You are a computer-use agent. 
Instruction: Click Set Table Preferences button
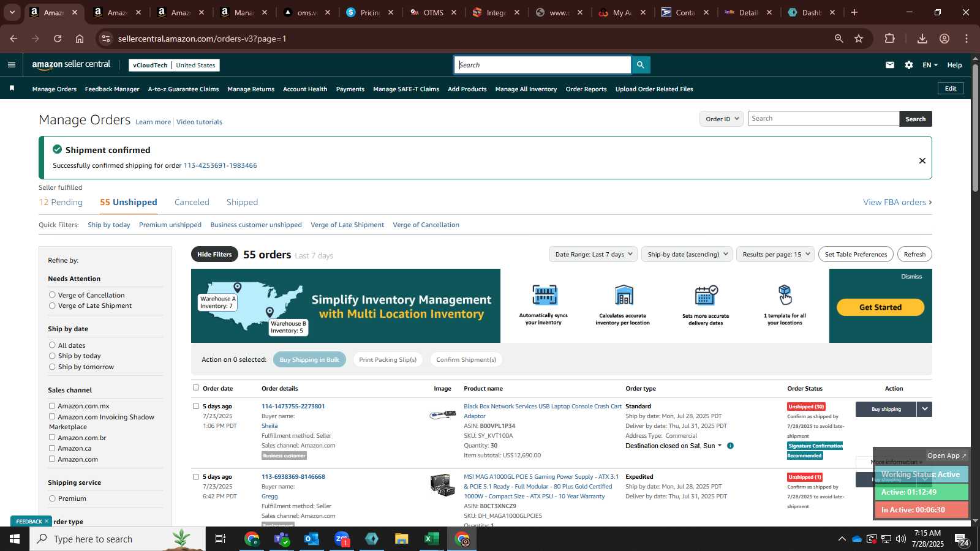(856, 254)
